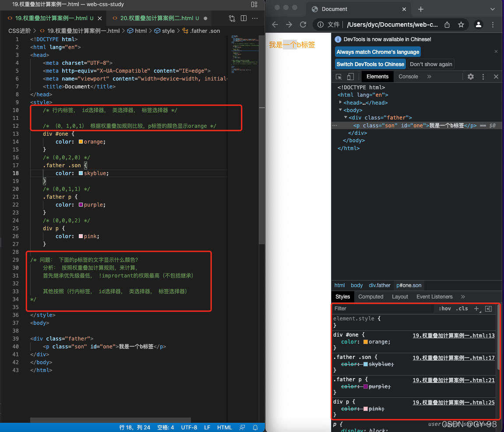
Task: Switch to DevTools Console tab
Action: tap(408, 77)
